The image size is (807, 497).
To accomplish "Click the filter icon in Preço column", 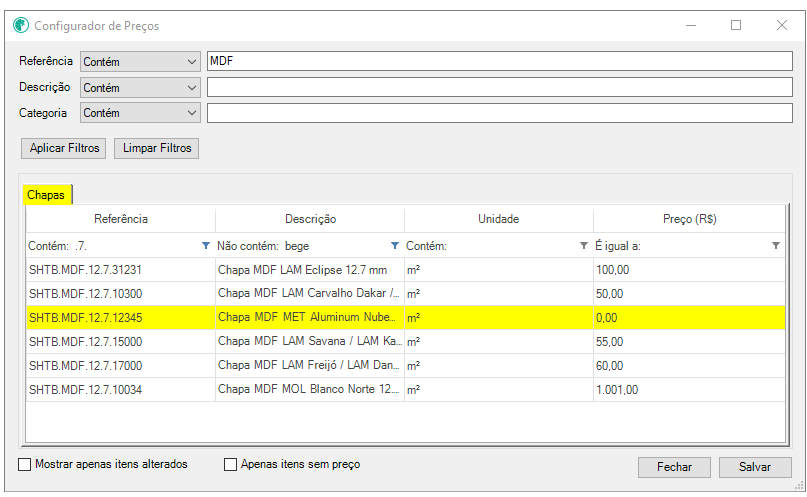I will point(775,246).
